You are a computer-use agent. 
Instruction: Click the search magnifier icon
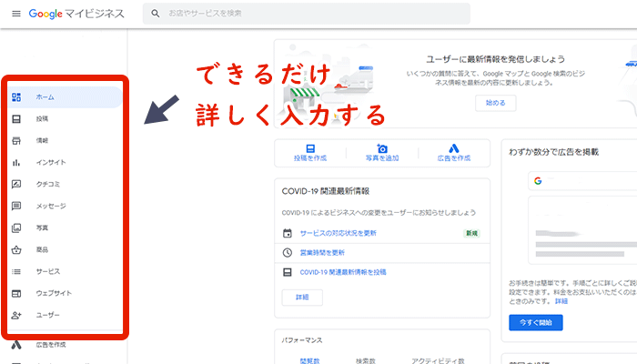(156, 14)
